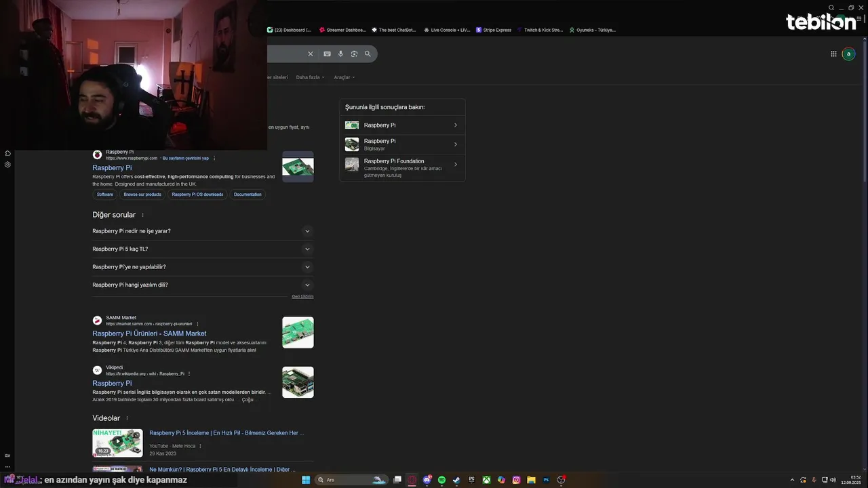Open the 'Raspberry Pi Bilgisayar' related result
868x488 pixels.
402,144
